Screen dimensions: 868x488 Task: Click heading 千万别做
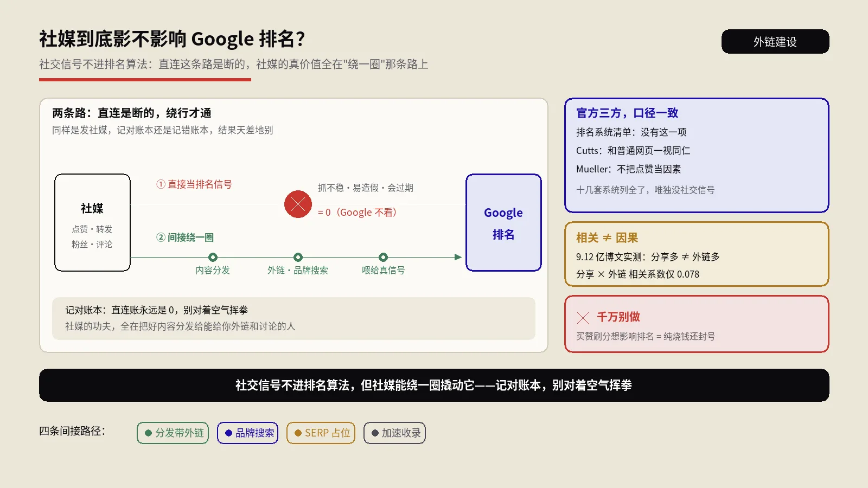[618, 317]
